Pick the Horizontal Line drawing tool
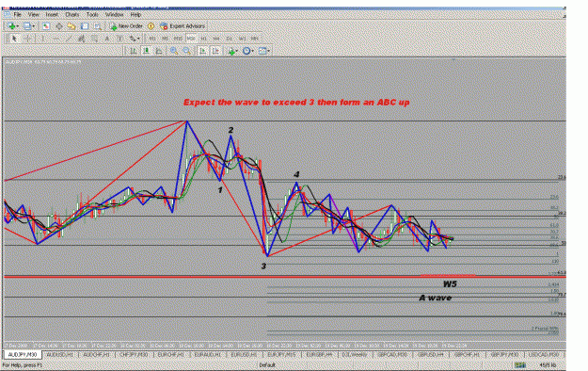 click(56, 39)
